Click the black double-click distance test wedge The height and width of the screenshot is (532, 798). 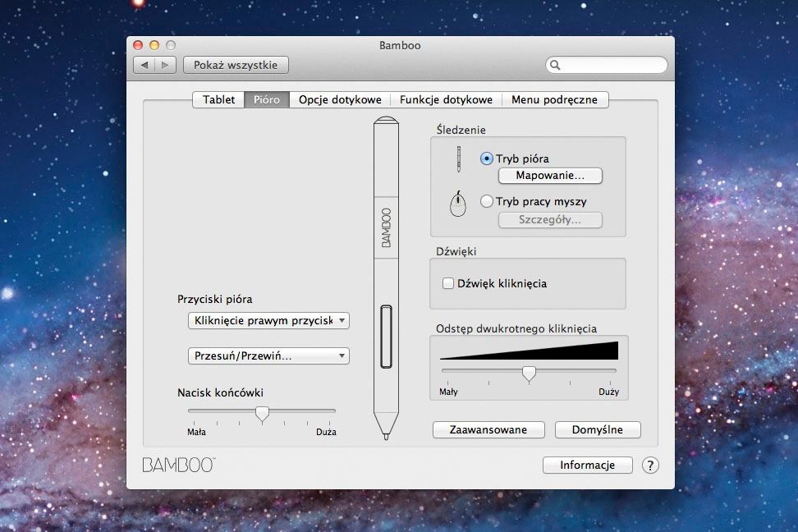pyautogui.click(x=529, y=351)
